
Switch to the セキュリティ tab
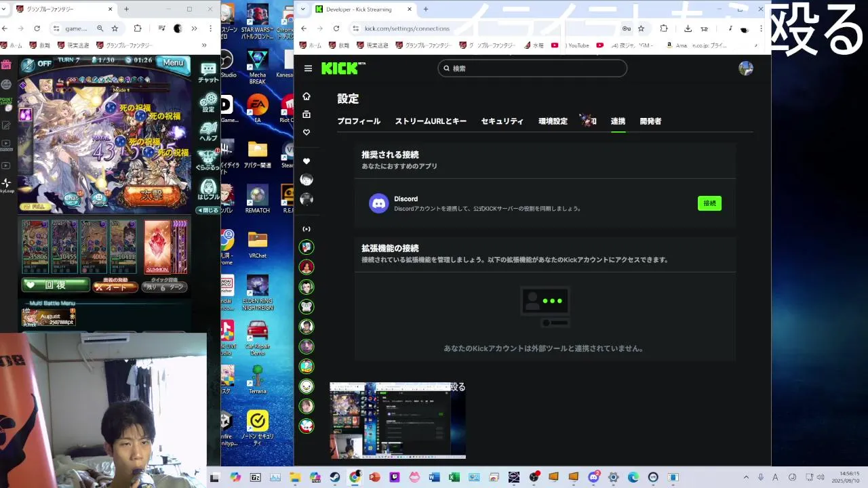coord(502,121)
